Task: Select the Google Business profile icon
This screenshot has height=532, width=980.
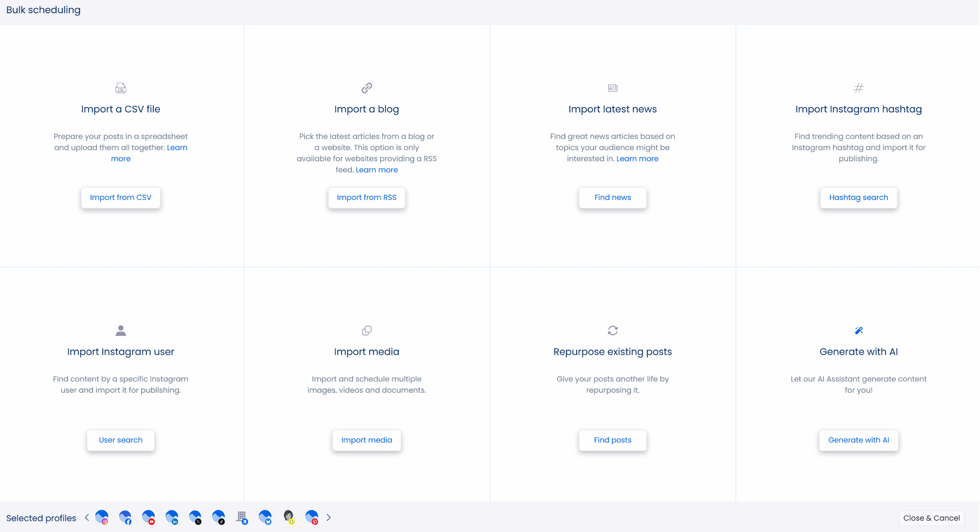Action: pyautogui.click(x=242, y=517)
